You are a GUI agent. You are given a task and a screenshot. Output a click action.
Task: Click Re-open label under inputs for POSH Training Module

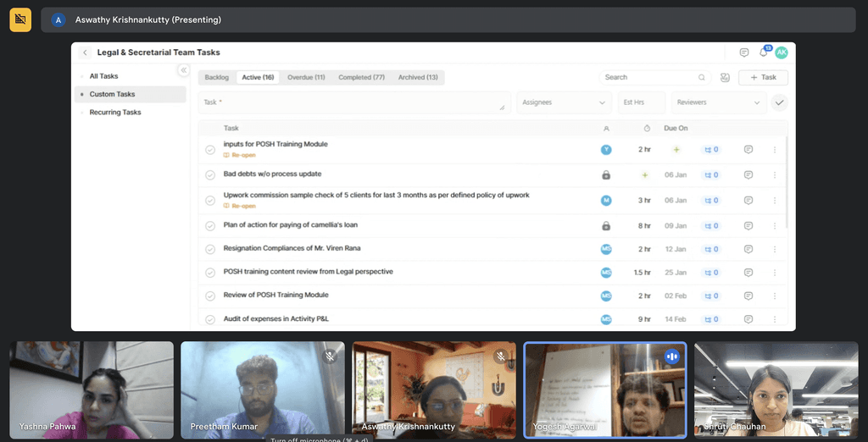[x=240, y=156]
